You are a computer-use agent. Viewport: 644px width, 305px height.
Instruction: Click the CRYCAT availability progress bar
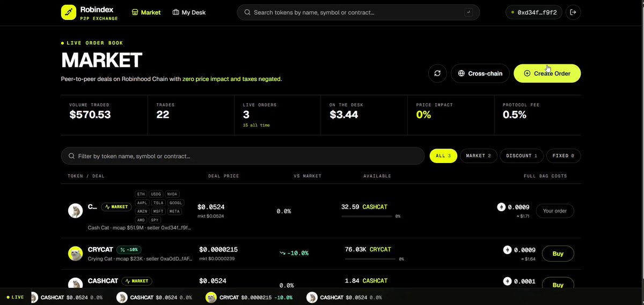369,259
